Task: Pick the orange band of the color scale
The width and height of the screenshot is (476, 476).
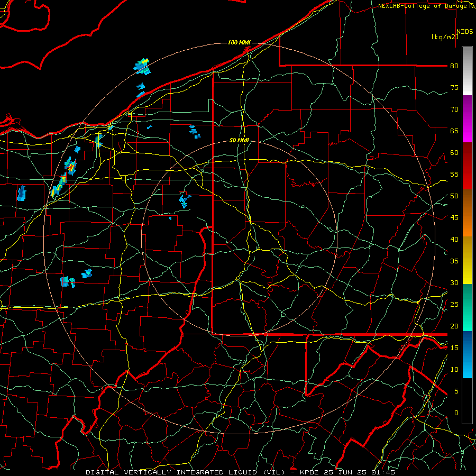Action: 467,213
